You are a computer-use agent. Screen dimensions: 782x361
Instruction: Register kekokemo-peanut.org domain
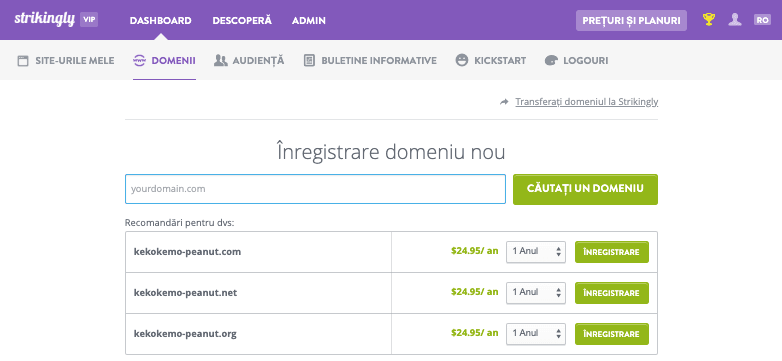pos(612,334)
